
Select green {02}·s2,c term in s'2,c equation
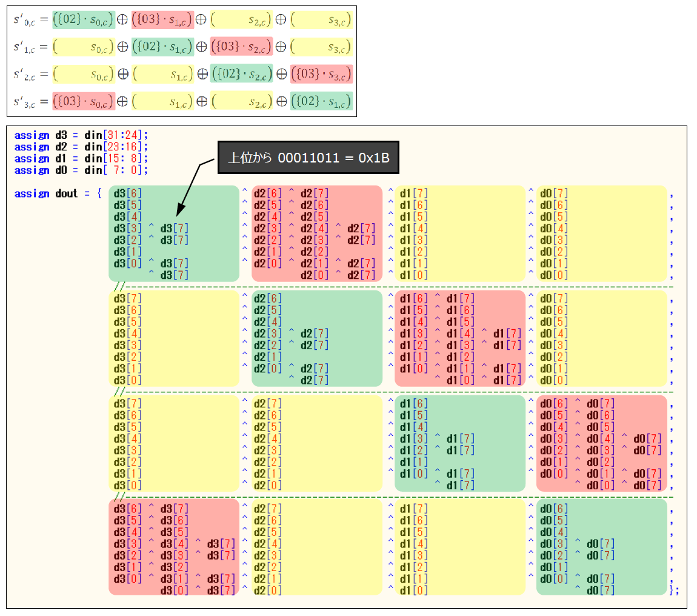pyautogui.click(x=241, y=74)
